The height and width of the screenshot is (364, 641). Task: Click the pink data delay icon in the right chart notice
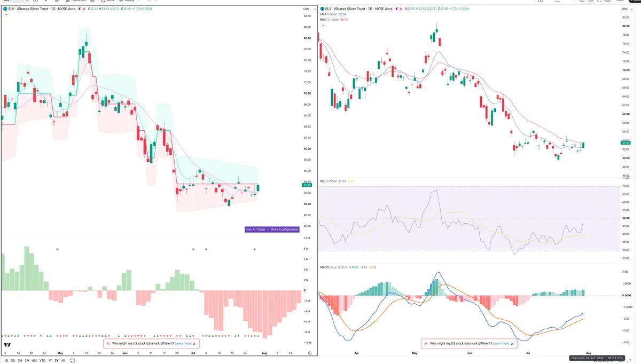[426, 344]
